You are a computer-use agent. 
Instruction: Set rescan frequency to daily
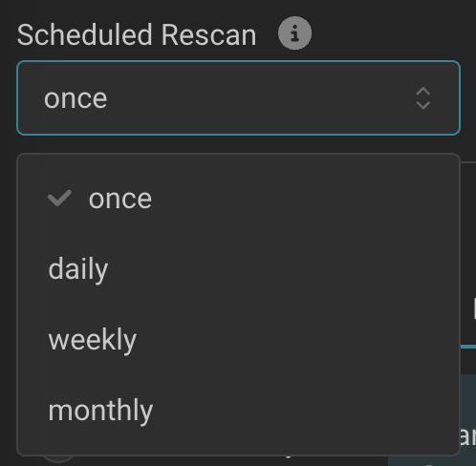(238, 269)
